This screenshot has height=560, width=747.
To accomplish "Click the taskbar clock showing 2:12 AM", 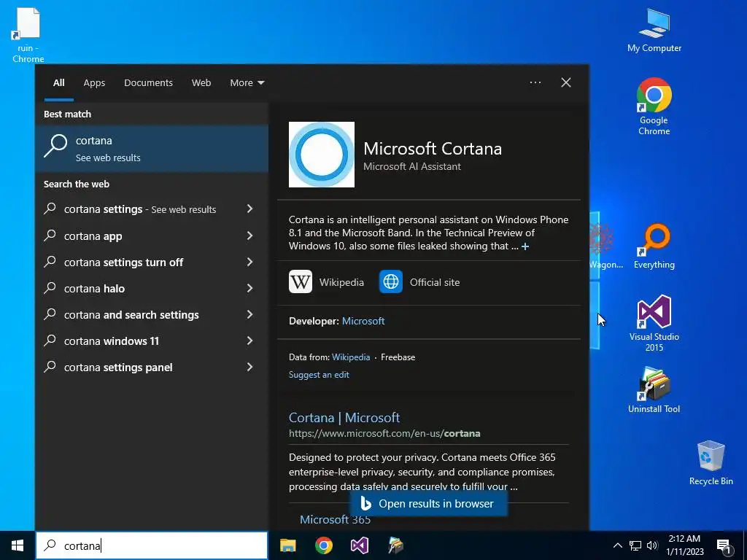I will point(684,545).
